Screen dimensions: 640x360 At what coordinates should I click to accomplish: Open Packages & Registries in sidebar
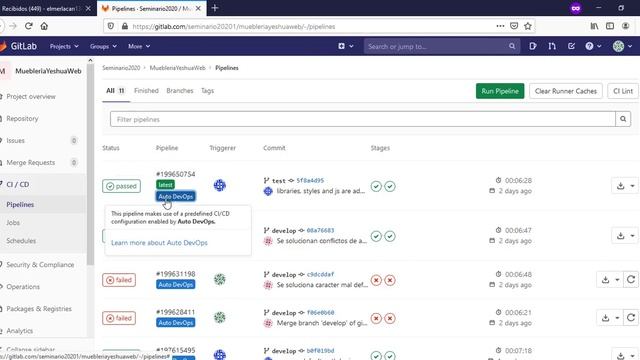click(x=39, y=309)
